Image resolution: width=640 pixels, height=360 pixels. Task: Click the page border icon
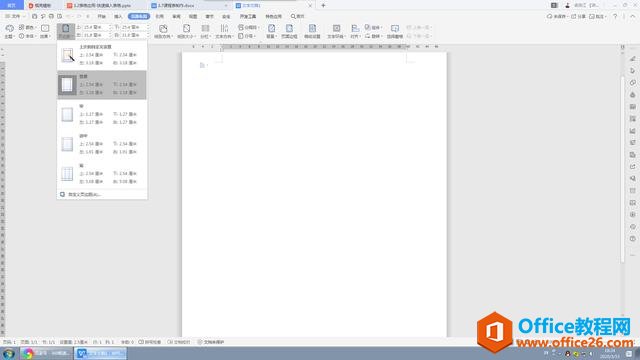(289, 31)
